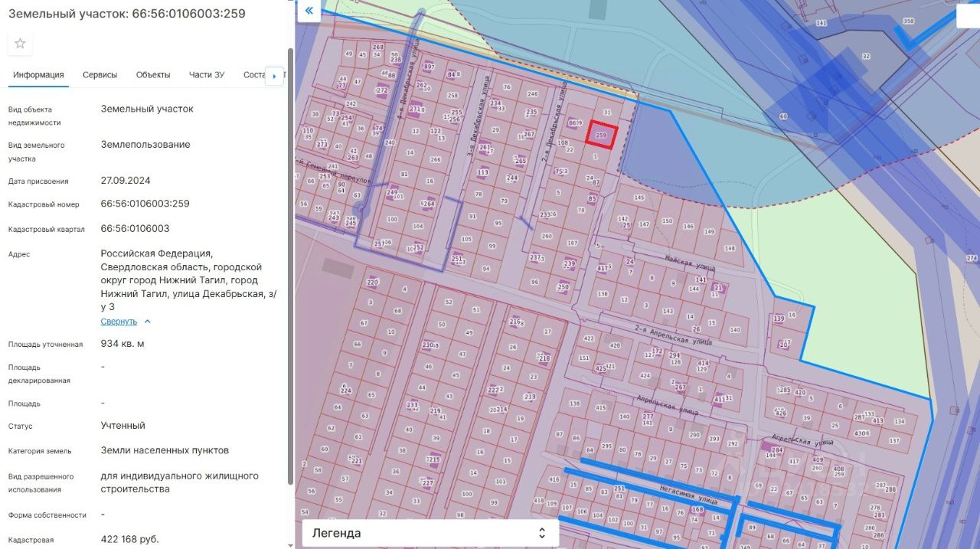Click parcel 145 on the map

[639, 198]
